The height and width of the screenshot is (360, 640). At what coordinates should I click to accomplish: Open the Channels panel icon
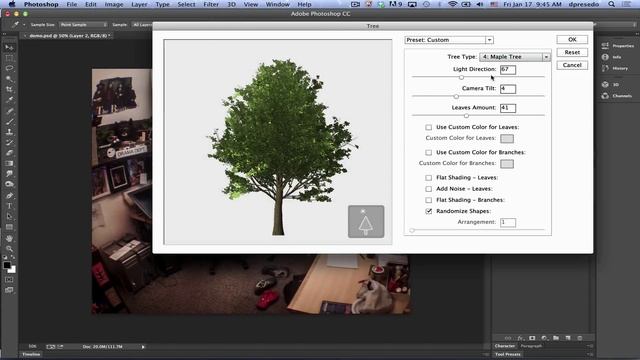(x=605, y=96)
